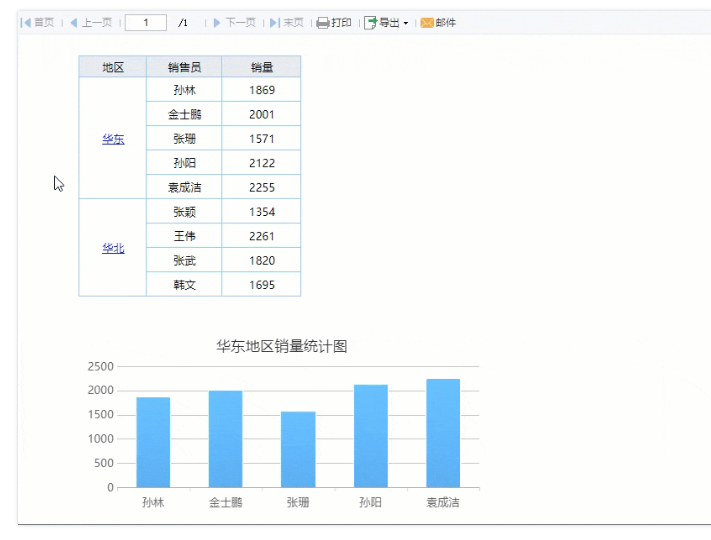Select the 孙阳 table cell
The image size is (711, 540).
point(184,163)
